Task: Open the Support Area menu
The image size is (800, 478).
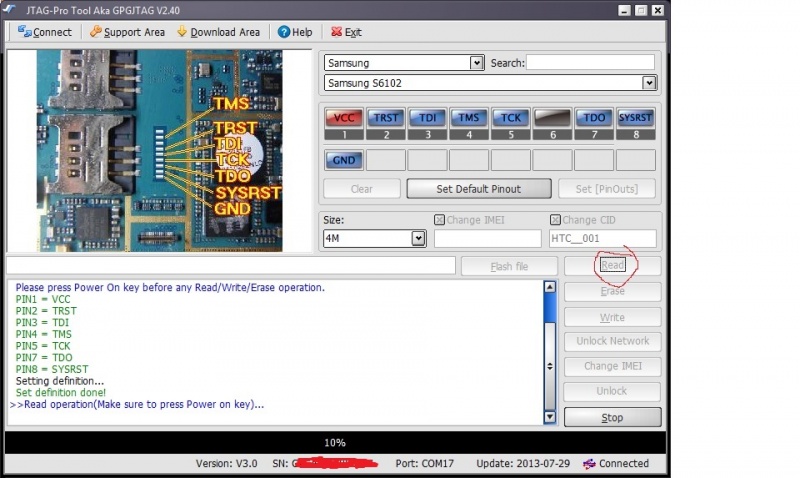Action: click(x=126, y=32)
